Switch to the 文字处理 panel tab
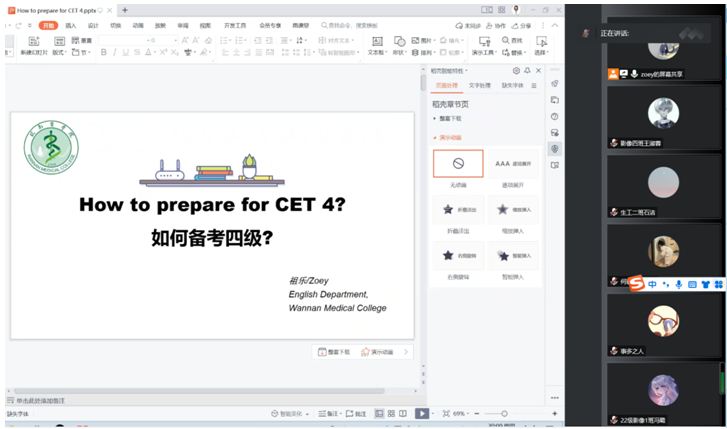This screenshot has height=429, width=727. click(480, 86)
